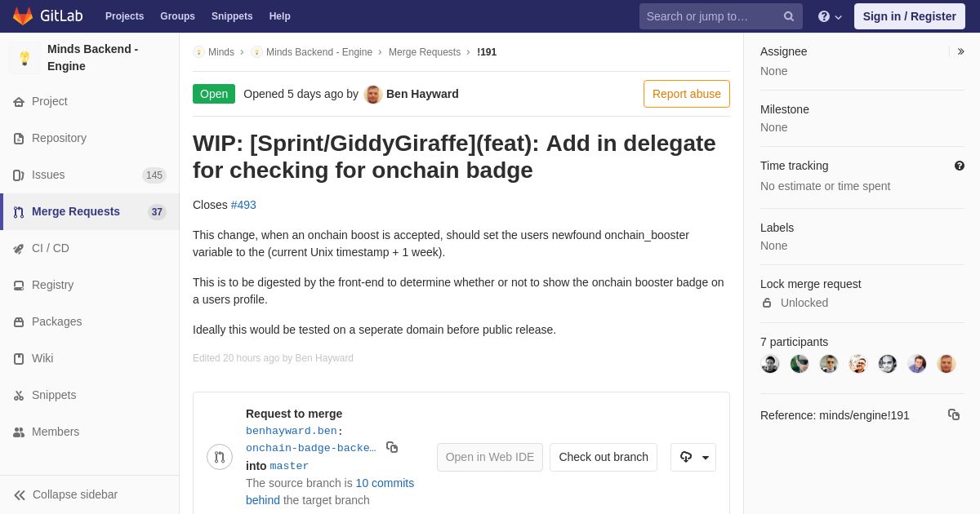Viewport: 980px width, 514px height.
Task: Click the Minds breadcrumb lightbulb icon
Action: (198, 52)
